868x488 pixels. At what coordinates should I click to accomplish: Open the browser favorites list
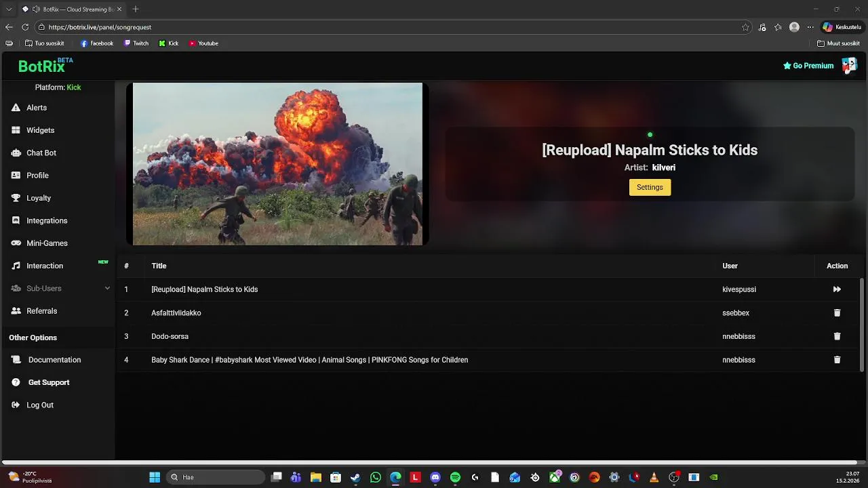pyautogui.click(x=778, y=27)
